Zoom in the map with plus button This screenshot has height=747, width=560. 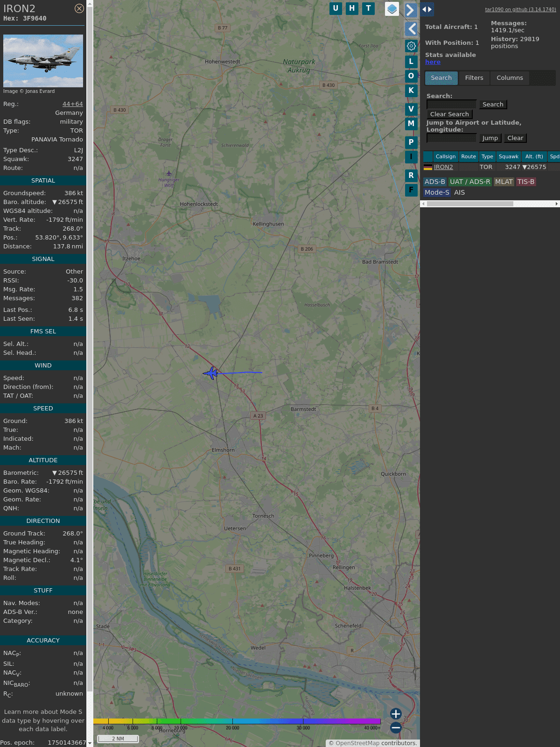point(396,713)
